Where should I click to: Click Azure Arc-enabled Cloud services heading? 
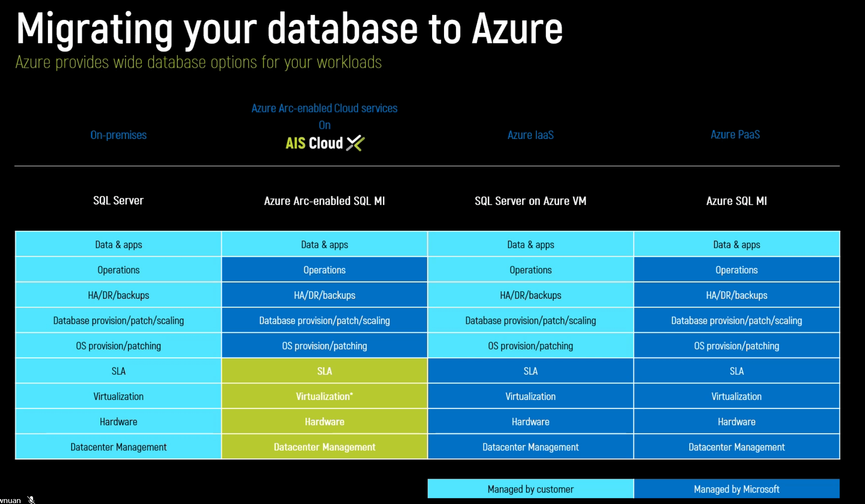tap(324, 108)
